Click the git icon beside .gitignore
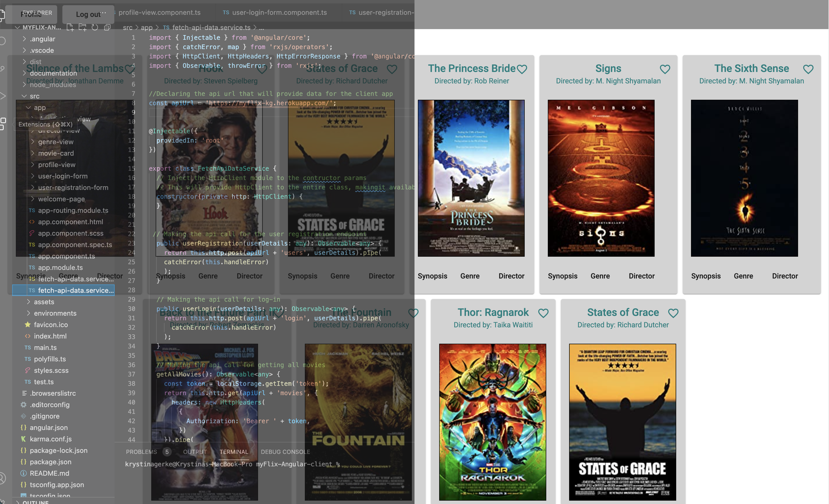The height and width of the screenshot is (504, 829). (24, 416)
